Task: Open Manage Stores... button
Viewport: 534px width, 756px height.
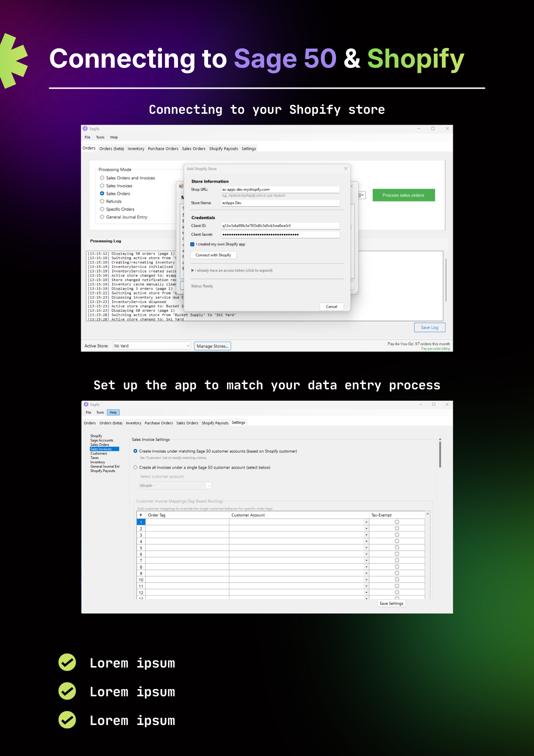Action: [x=213, y=346]
